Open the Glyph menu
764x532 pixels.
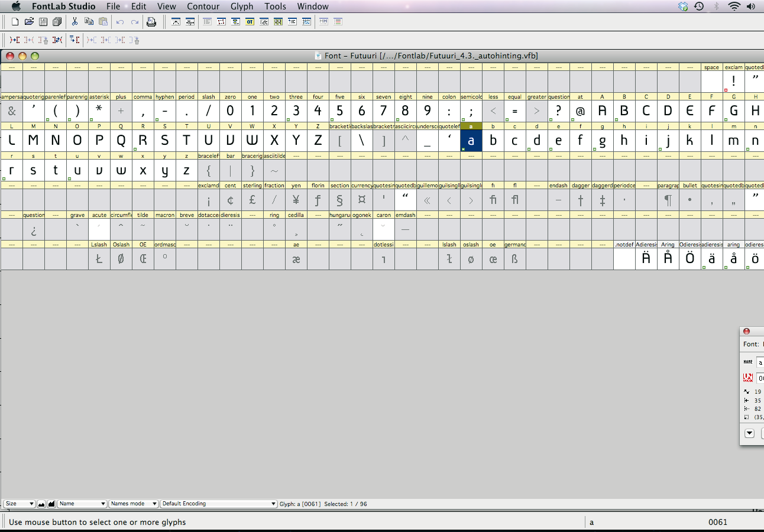pyautogui.click(x=242, y=7)
